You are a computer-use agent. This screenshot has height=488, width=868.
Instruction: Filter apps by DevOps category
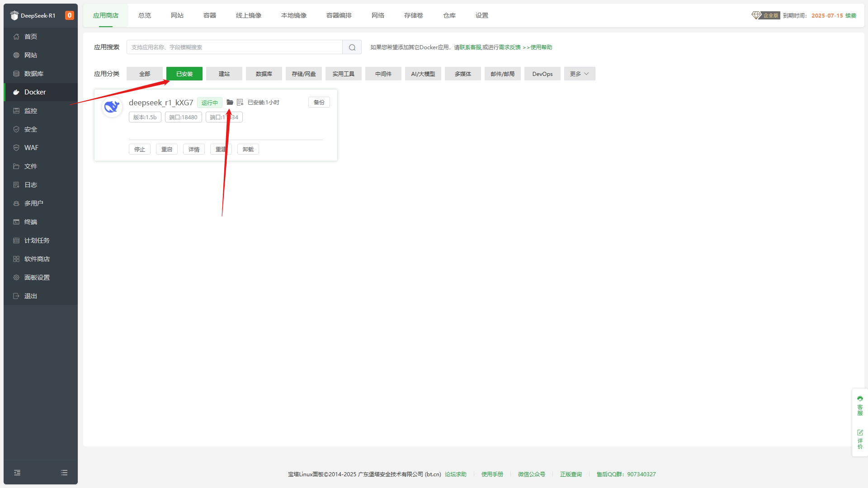click(542, 74)
